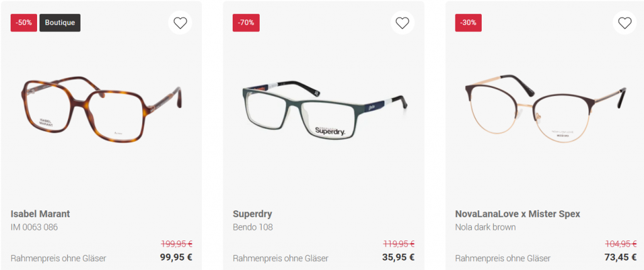Click the -50% discount badge
This screenshot has width=644, height=270.
[x=23, y=23]
